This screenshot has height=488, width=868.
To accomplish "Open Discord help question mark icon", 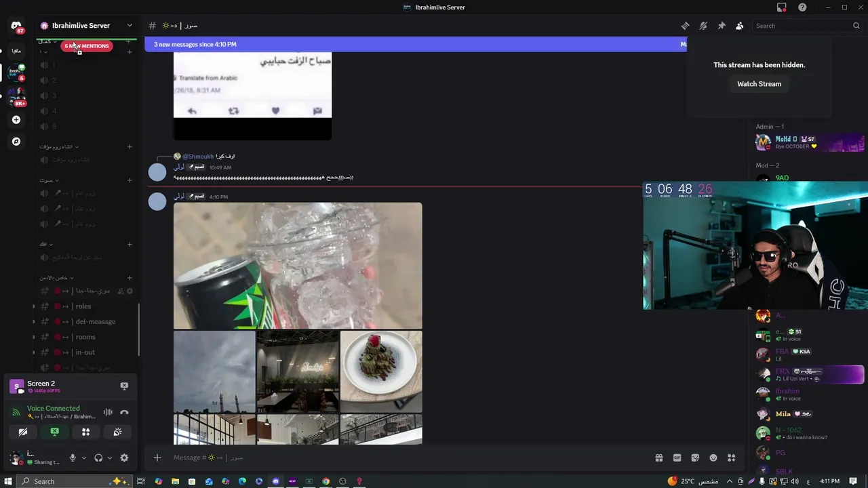I will (803, 7).
